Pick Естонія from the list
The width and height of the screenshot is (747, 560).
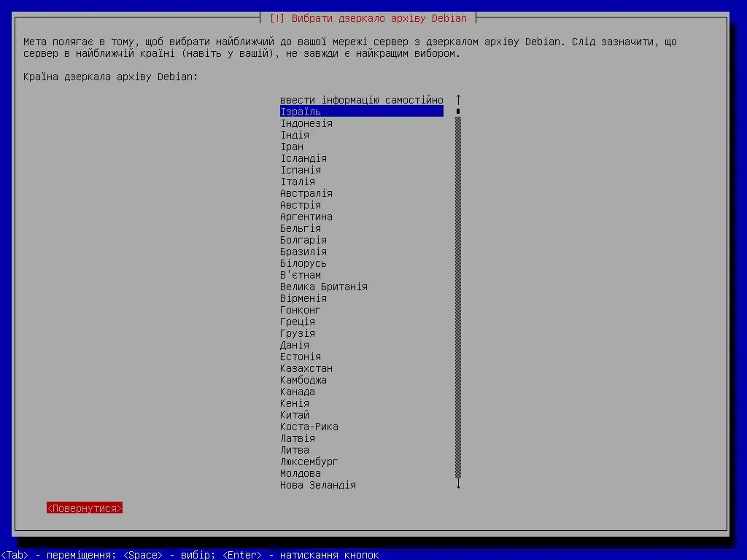tap(362, 357)
